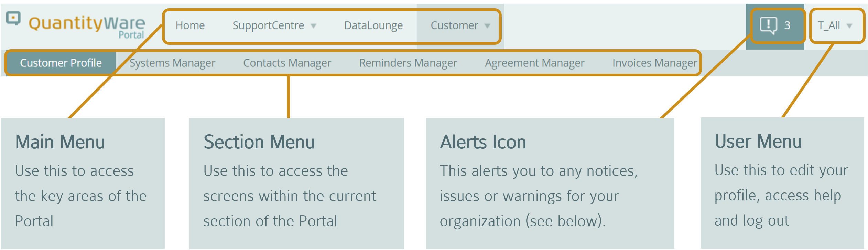Open the Contacts Manager tab
Screen dimensions: 868x250
pos(287,63)
